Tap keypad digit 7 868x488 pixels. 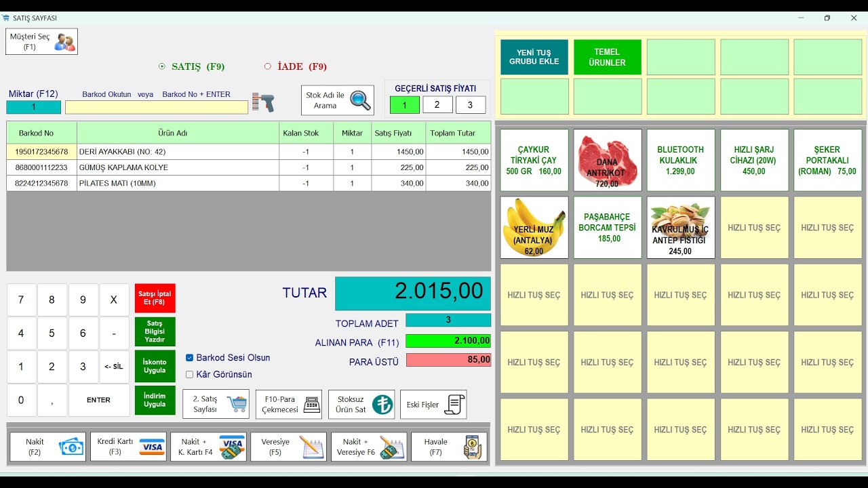point(21,300)
